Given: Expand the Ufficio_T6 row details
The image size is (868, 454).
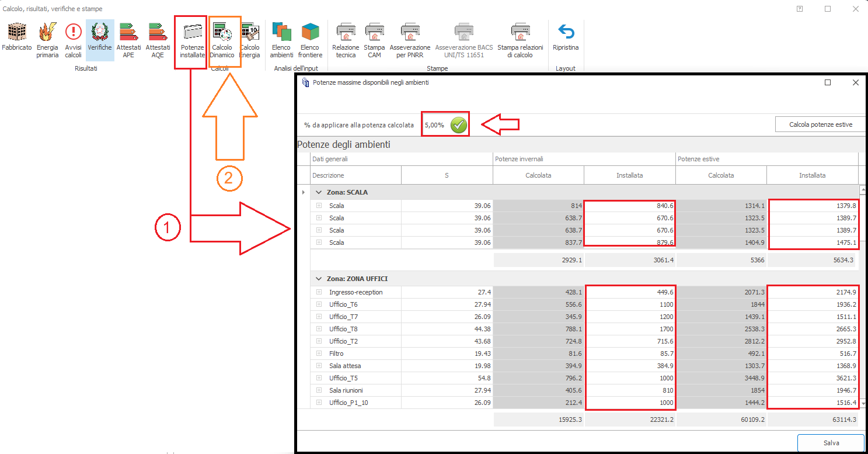Looking at the screenshot, I should pyautogui.click(x=319, y=304).
